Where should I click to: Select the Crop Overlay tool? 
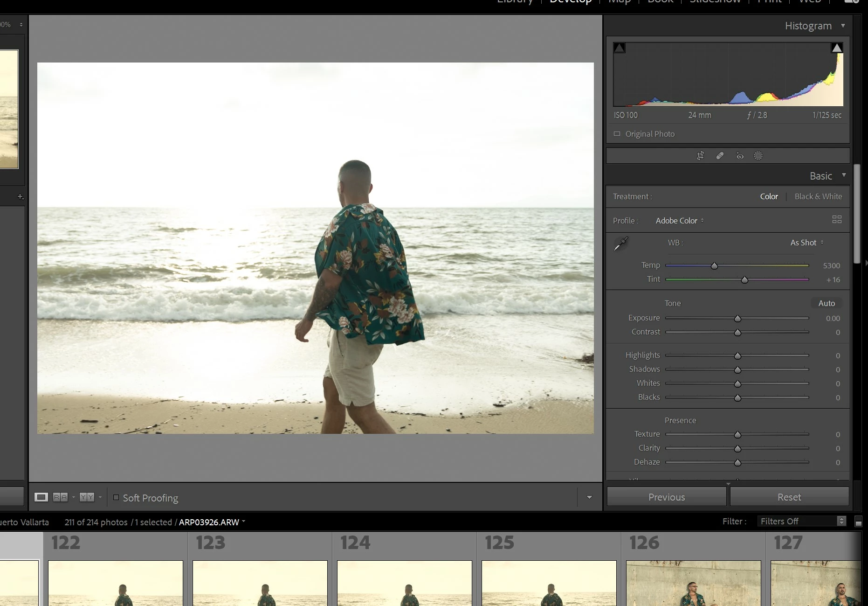pyautogui.click(x=700, y=156)
